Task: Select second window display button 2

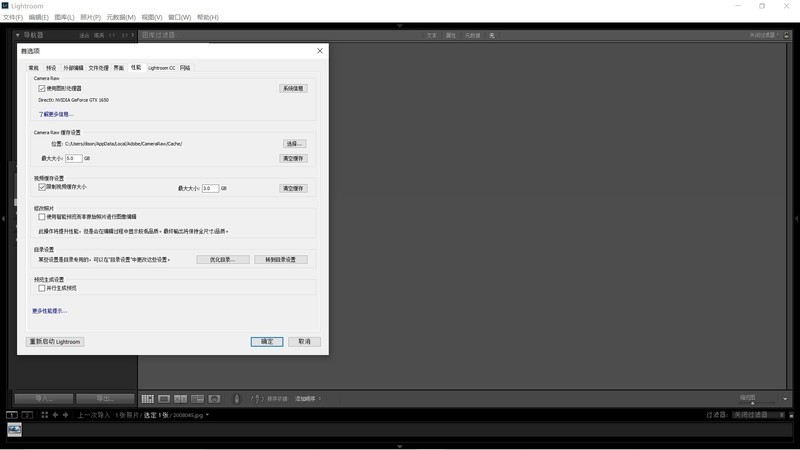Action: click(27, 415)
